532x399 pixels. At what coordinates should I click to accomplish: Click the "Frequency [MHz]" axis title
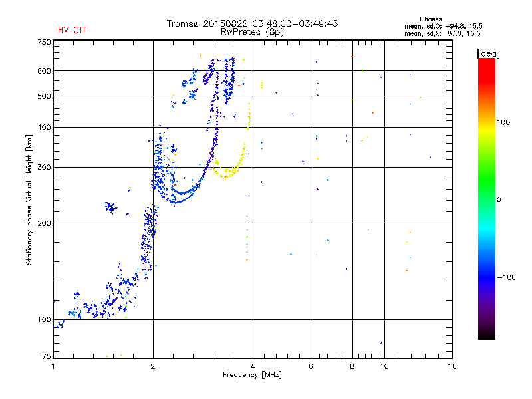pos(252,375)
